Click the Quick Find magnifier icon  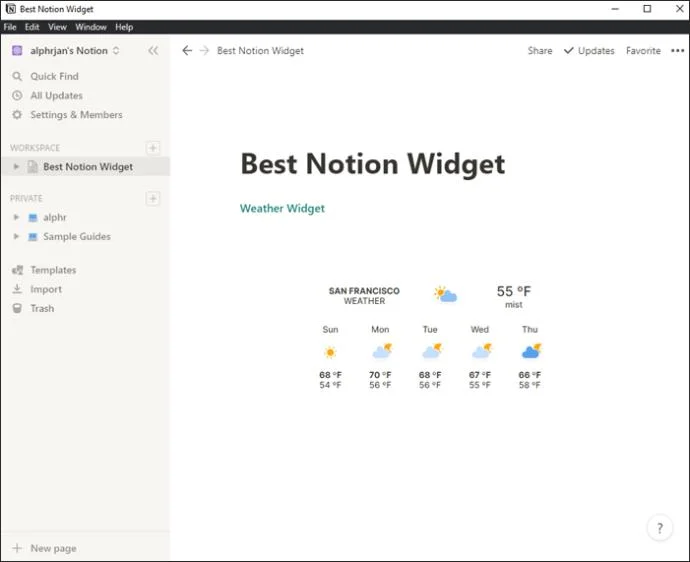click(17, 76)
